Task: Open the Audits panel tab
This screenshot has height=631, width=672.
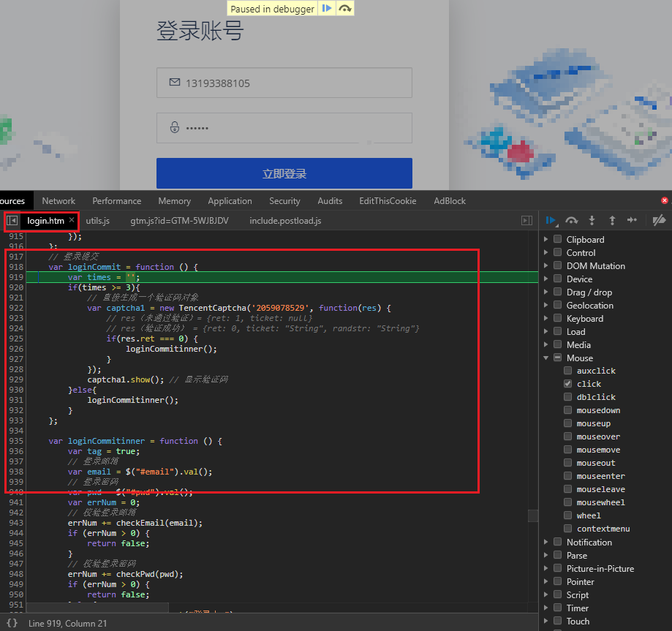Action: tap(330, 200)
